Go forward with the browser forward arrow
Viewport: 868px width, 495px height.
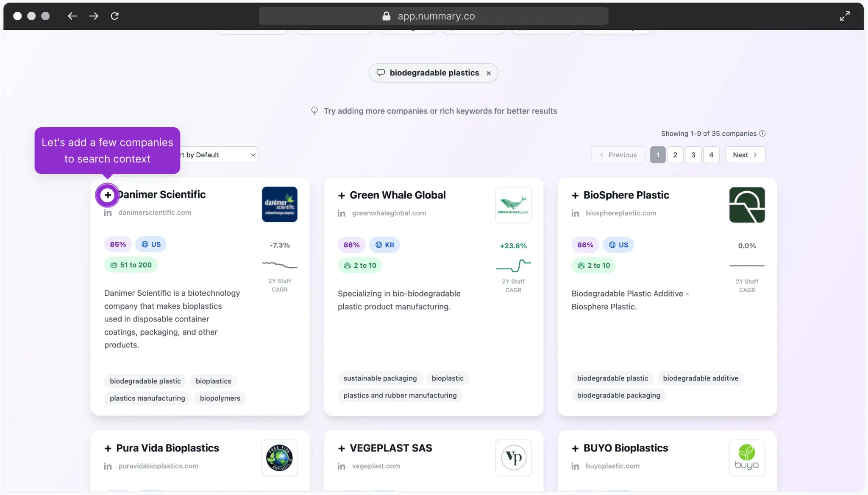[x=94, y=16]
